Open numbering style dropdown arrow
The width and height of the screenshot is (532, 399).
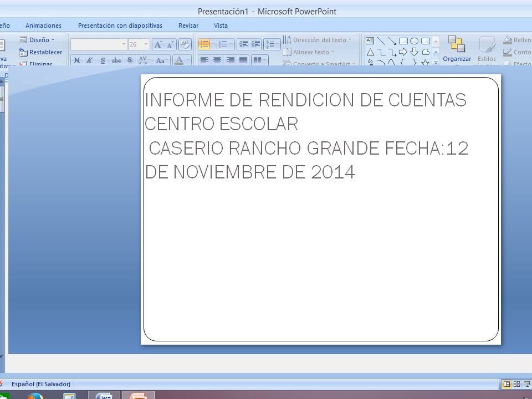tap(232, 44)
